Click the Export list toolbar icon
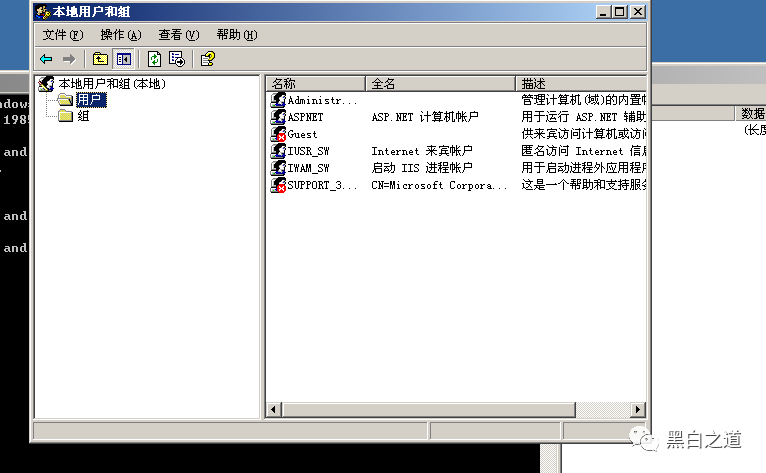Image resolution: width=766 pixels, height=473 pixels. pyautogui.click(x=177, y=59)
